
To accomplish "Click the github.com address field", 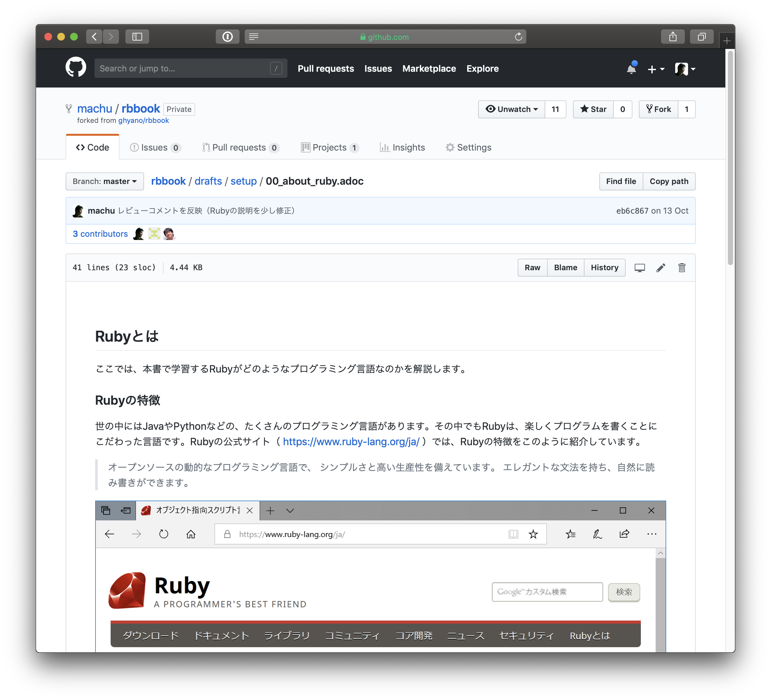I will click(x=385, y=37).
